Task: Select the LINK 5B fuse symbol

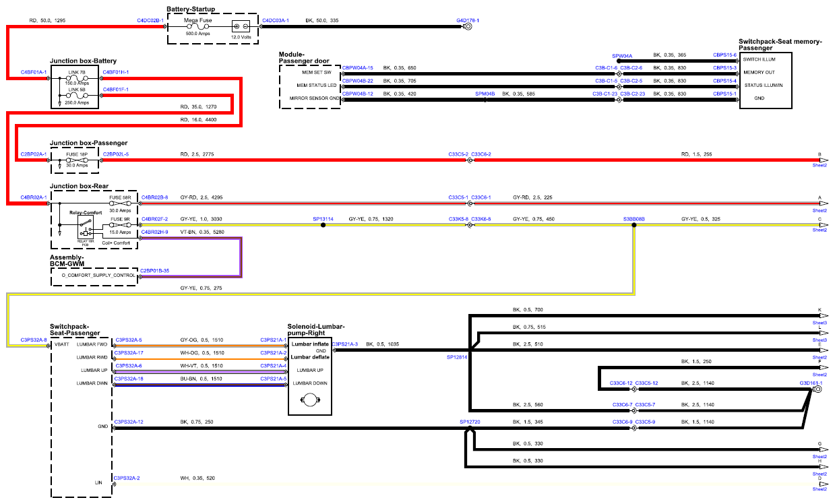Action: 78,96
